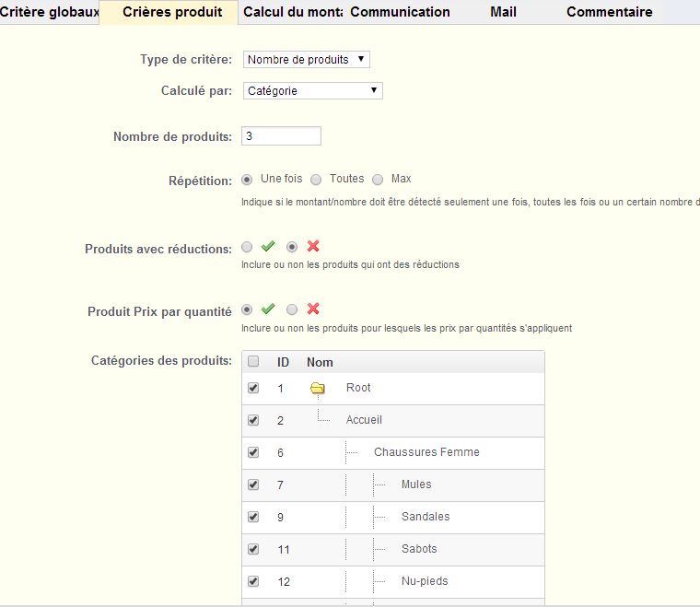Viewport: 700px width, 607px height.
Task: Open the Calcul du montant tab
Action: click(x=293, y=12)
